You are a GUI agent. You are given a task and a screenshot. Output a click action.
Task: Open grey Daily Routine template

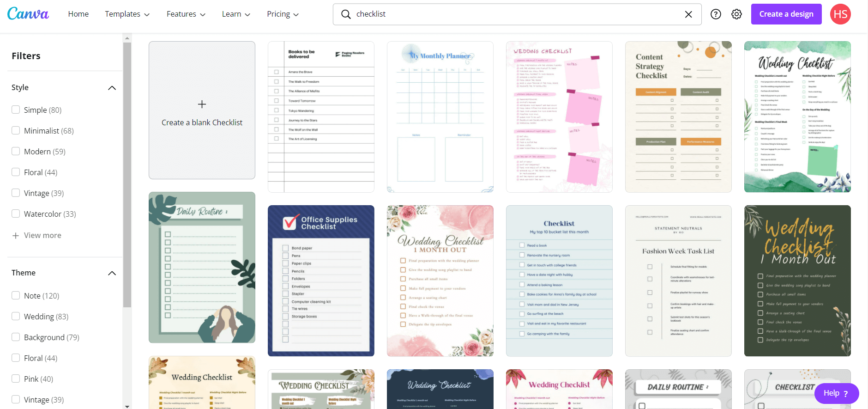tap(678, 389)
